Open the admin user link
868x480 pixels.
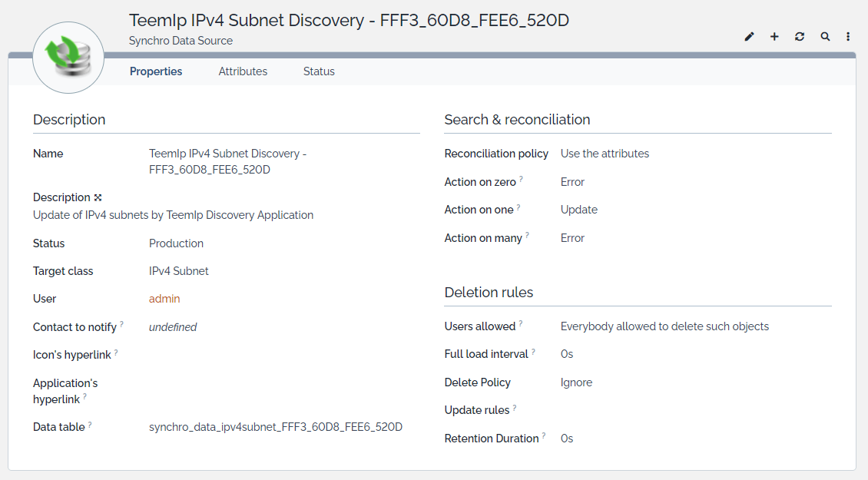164,299
